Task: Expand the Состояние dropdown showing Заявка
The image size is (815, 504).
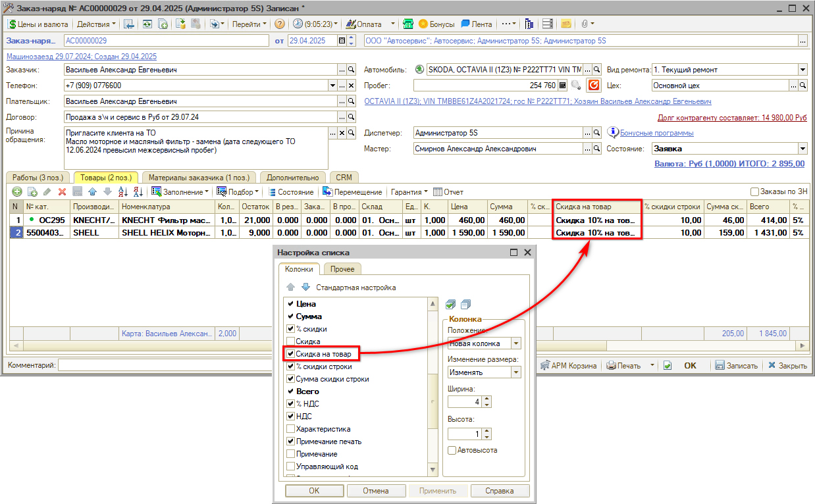Action: tap(802, 149)
